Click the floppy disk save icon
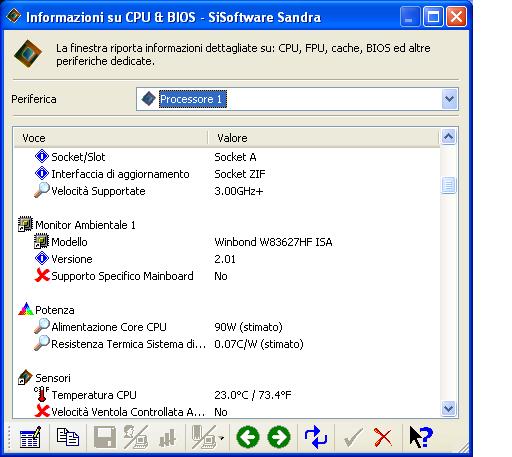The image size is (512, 457). (x=105, y=437)
